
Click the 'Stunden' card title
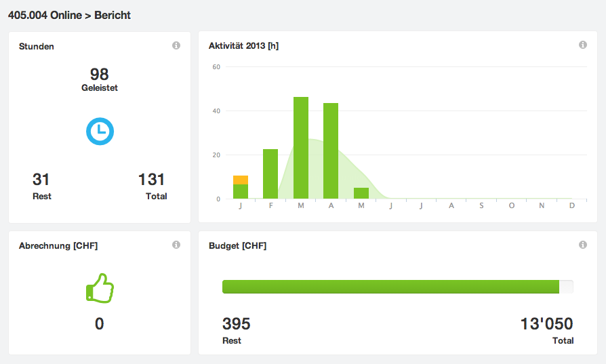[x=37, y=46]
